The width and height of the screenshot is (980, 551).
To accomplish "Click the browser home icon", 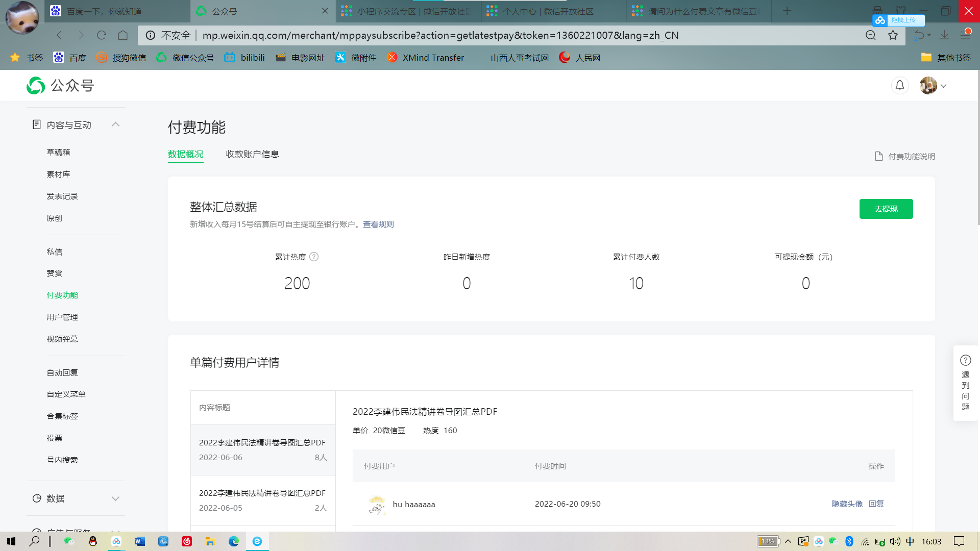I will click(123, 35).
